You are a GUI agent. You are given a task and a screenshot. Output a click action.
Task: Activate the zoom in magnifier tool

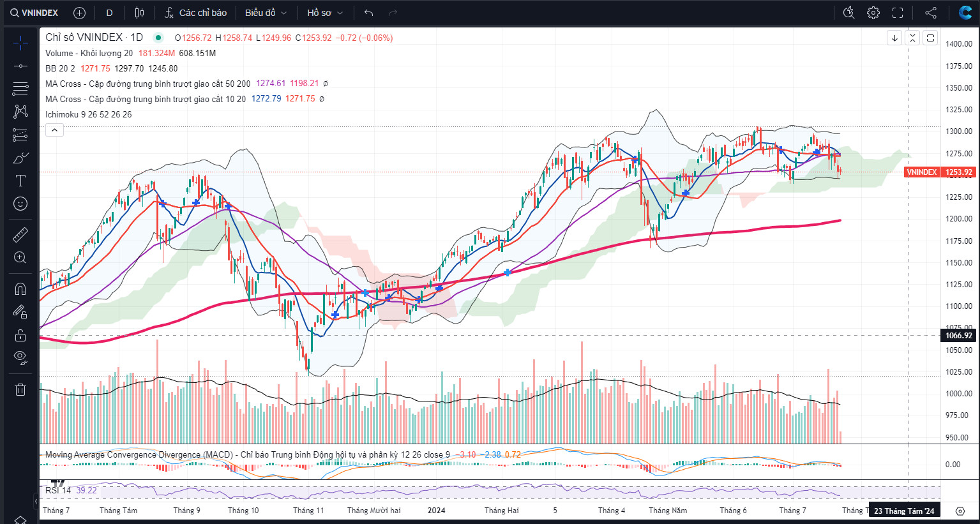tap(20, 258)
